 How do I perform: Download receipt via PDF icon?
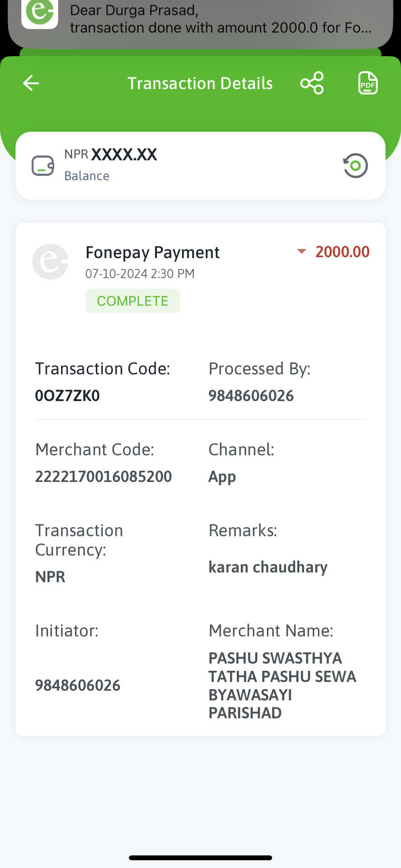point(368,83)
